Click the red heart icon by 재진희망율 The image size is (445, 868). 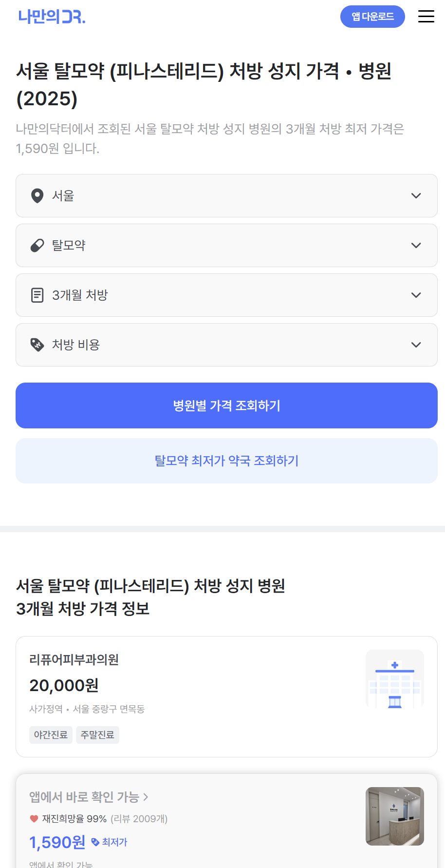pos(34,819)
